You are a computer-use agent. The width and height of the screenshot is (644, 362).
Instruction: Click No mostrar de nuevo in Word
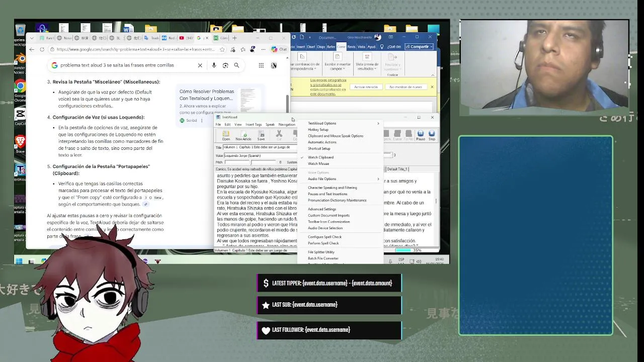point(406,87)
